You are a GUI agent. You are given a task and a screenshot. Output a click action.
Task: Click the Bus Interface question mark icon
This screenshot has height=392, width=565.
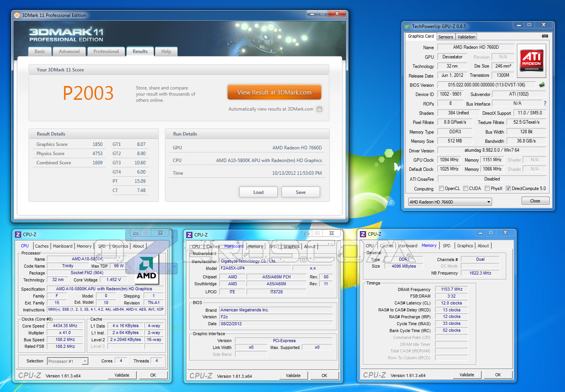545,103
